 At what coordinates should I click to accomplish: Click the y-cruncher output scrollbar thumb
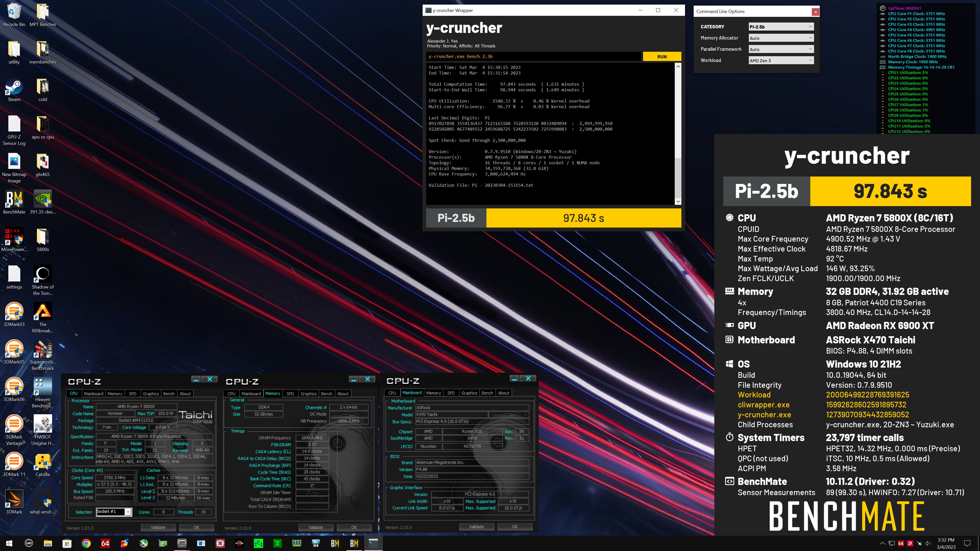[678, 178]
